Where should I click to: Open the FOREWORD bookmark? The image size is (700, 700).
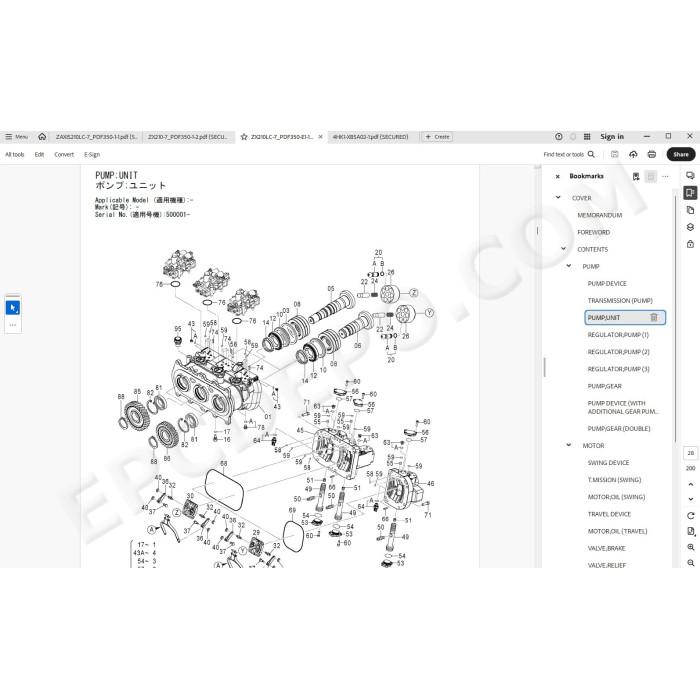click(593, 232)
